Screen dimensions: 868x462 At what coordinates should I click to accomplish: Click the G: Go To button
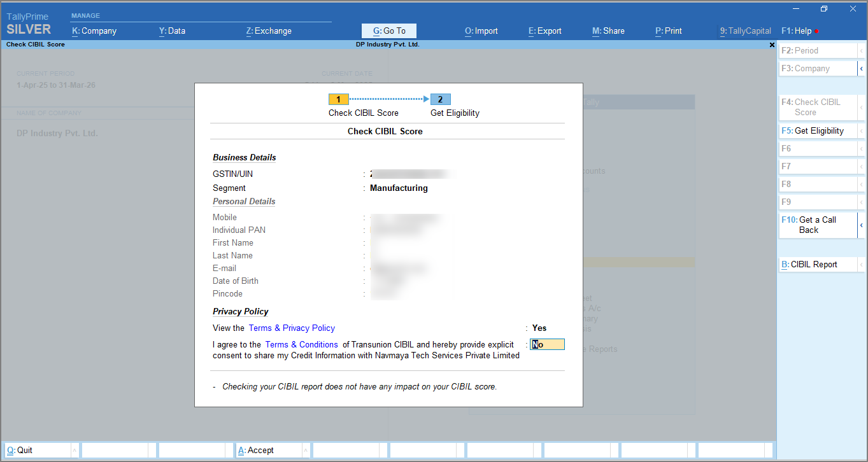pos(389,31)
